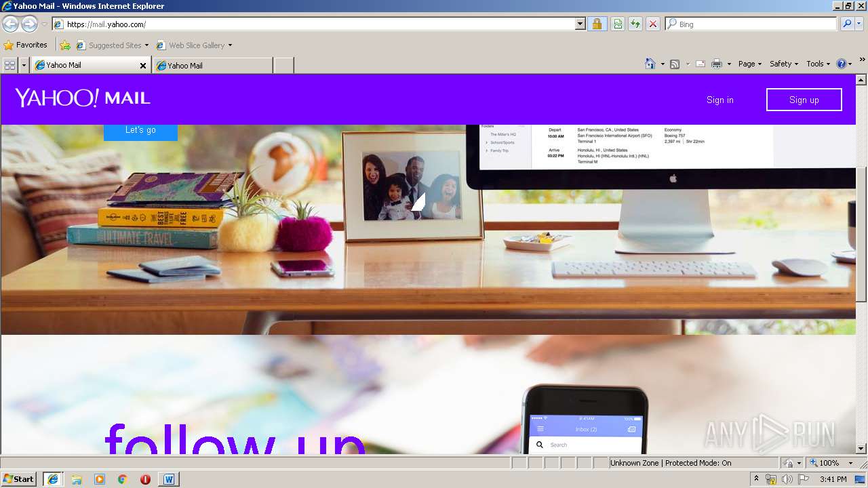Click the address bar URL field
The height and width of the screenshot is (488, 868).
[x=314, y=24]
